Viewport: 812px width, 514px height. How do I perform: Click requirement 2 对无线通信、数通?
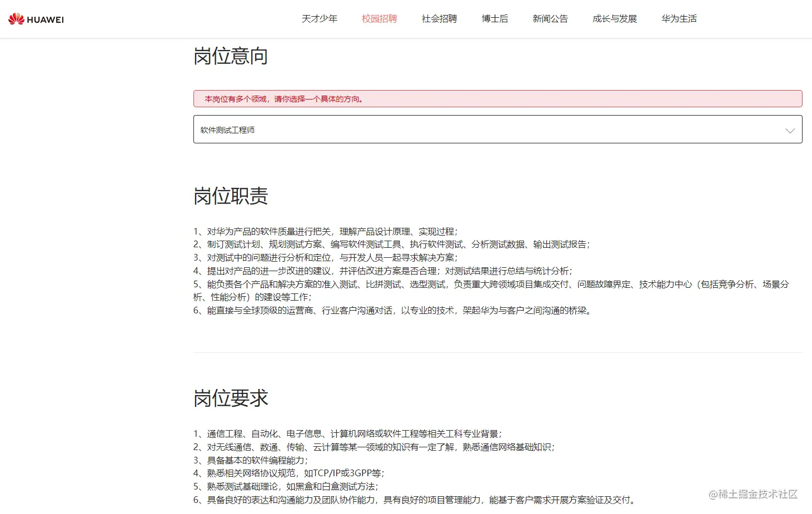(374, 447)
